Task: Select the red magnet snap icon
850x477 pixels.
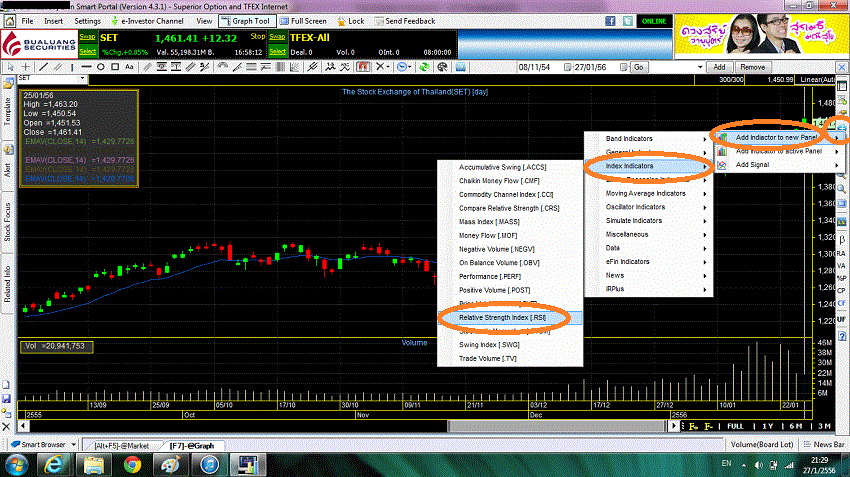Action: point(363,67)
